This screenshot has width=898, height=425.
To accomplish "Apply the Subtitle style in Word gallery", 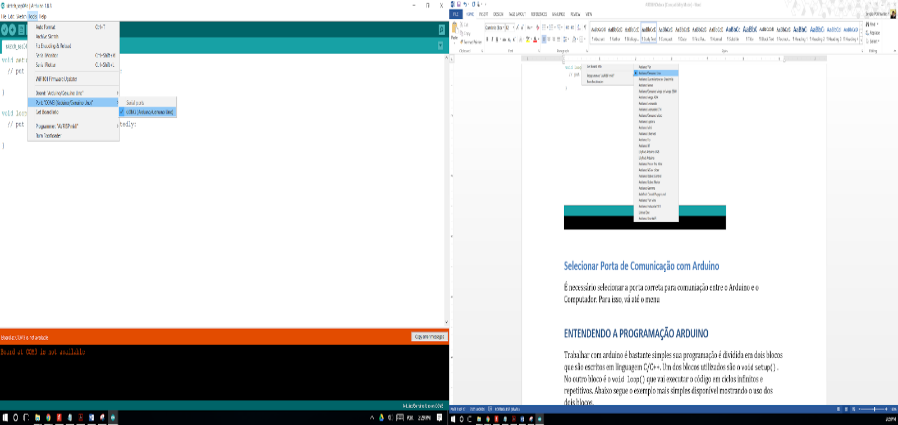I will (x=733, y=33).
